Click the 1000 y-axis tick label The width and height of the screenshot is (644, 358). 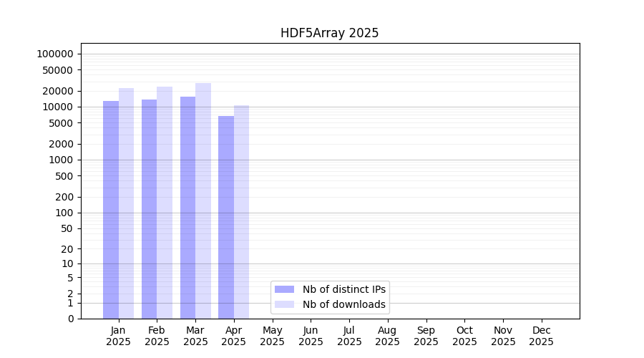pos(61,160)
